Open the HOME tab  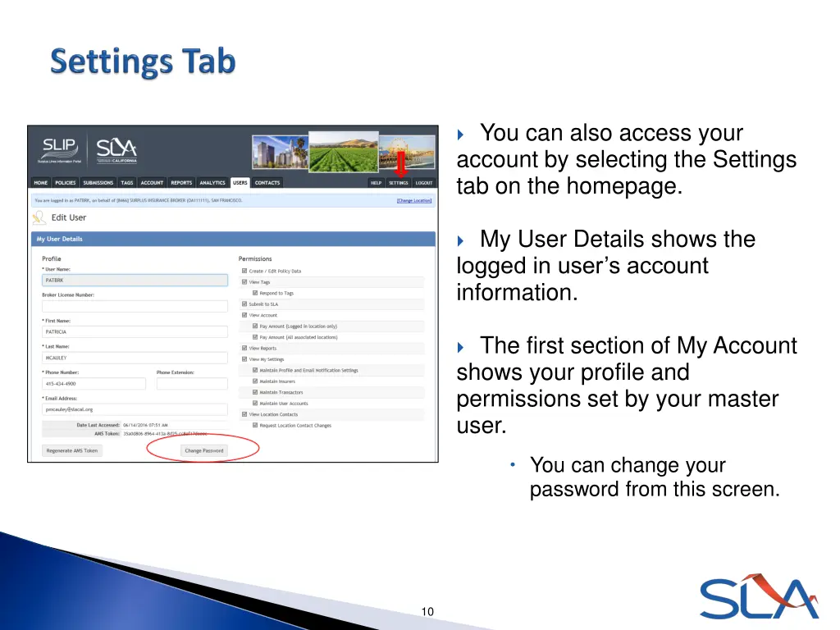point(41,183)
